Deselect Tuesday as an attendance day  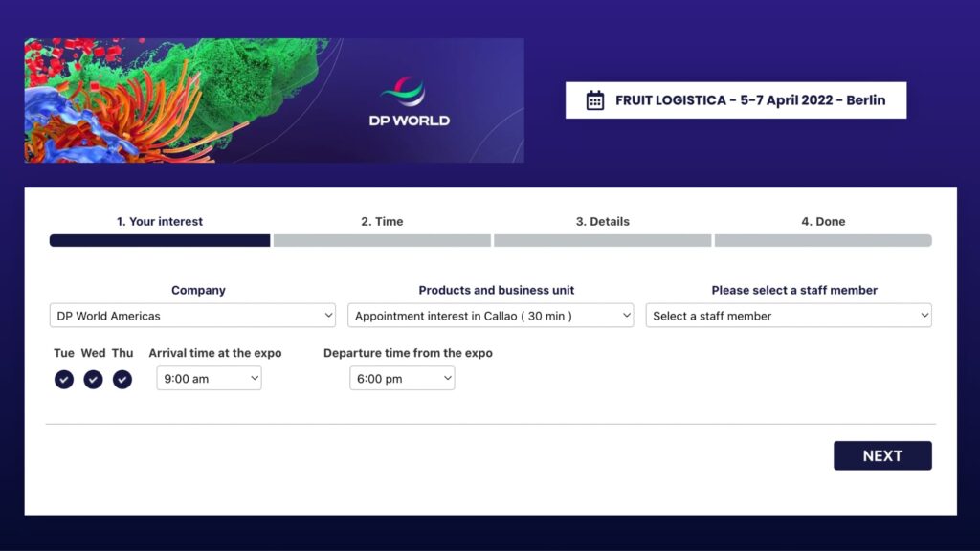point(63,379)
